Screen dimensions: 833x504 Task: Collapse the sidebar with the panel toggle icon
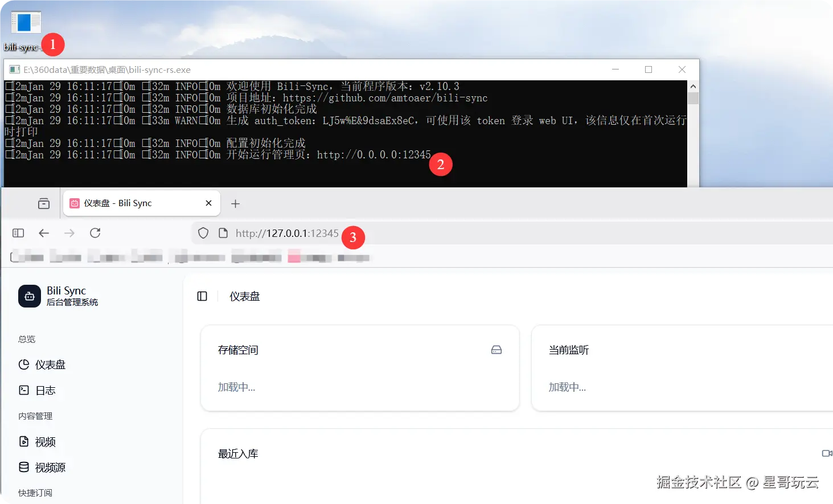(202, 296)
